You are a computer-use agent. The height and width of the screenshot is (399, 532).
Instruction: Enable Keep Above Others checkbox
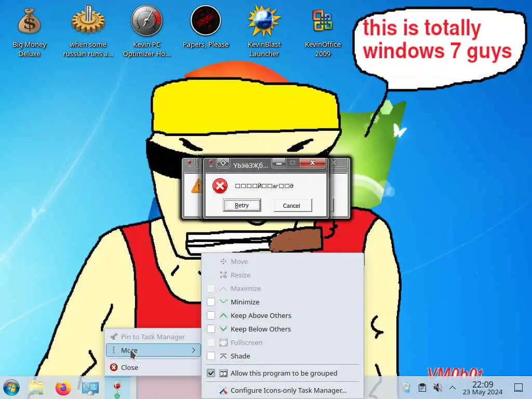211,315
